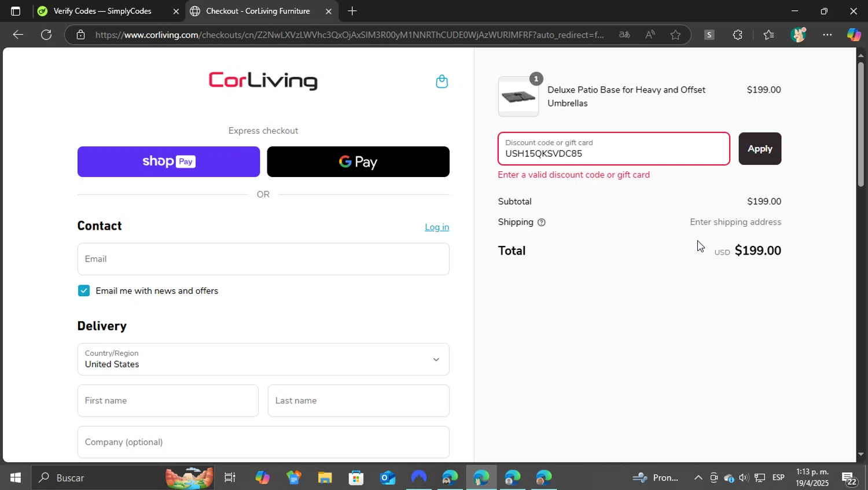Screen dimensions: 868x490
Task: Click the Deluxe Patio Base product thumbnail
Action: (518, 97)
